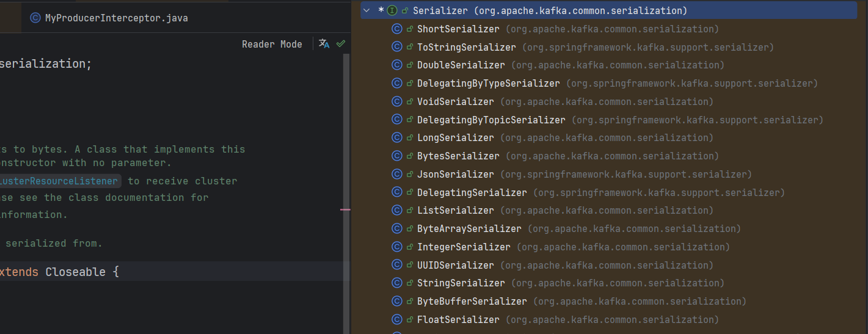868x334 pixels.
Task: Click the MyProducerInterceptor.java tab class icon
Action: [x=35, y=18]
